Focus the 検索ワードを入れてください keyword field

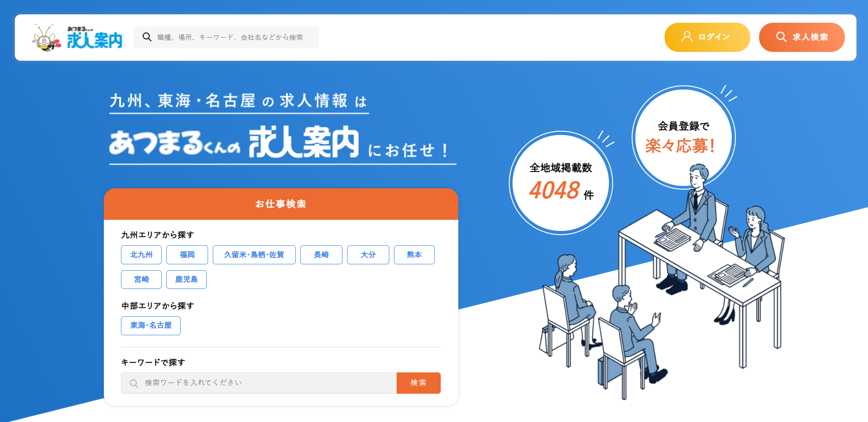click(259, 383)
